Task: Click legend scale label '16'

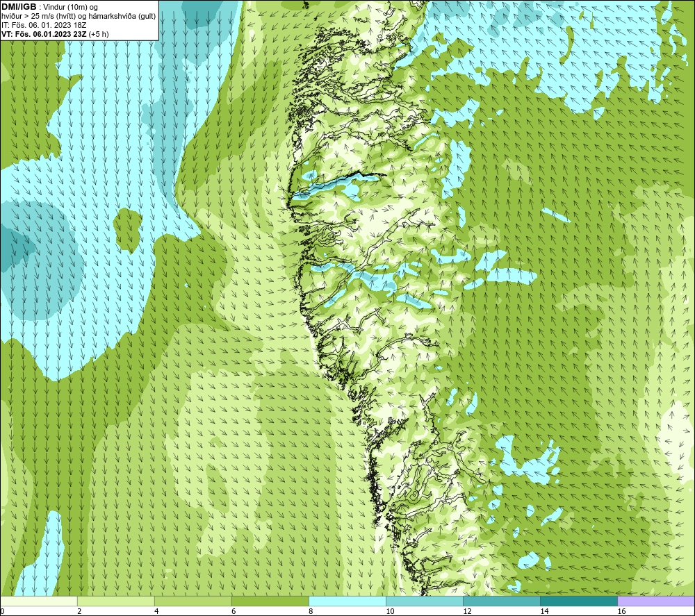Action: (x=621, y=611)
